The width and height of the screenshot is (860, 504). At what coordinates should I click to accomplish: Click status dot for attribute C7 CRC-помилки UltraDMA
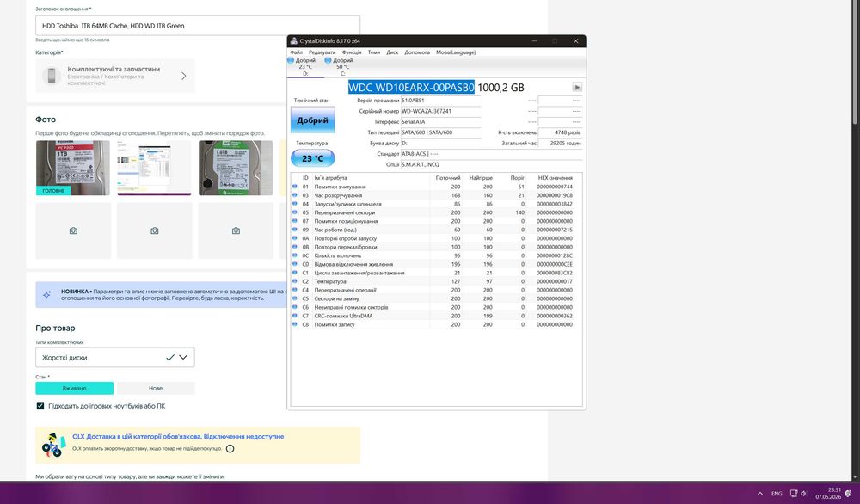coord(294,316)
